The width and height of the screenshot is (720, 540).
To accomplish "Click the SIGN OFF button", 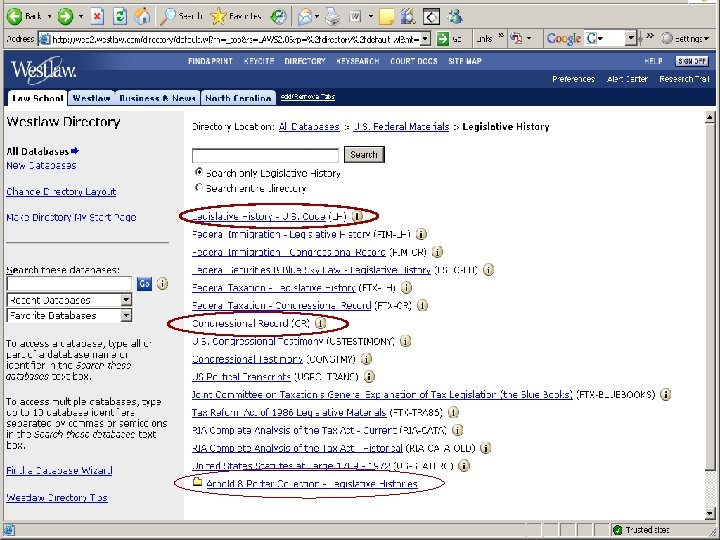I will (x=692, y=61).
